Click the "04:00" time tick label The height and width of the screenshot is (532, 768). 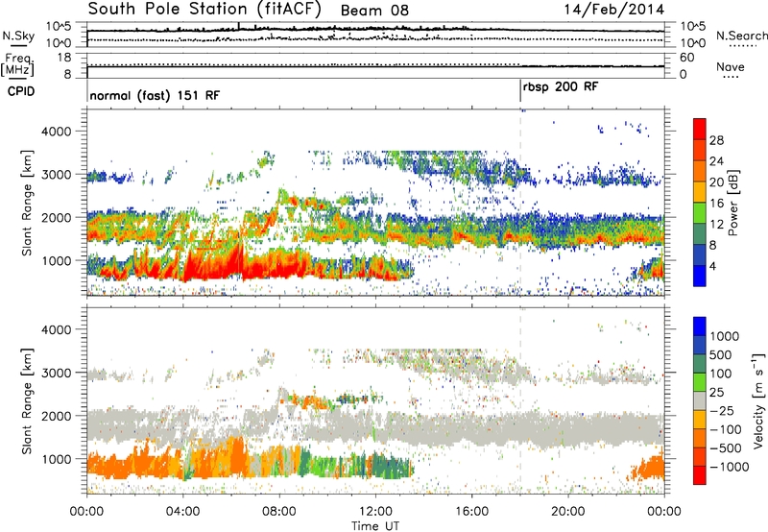[x=182, y=512]
